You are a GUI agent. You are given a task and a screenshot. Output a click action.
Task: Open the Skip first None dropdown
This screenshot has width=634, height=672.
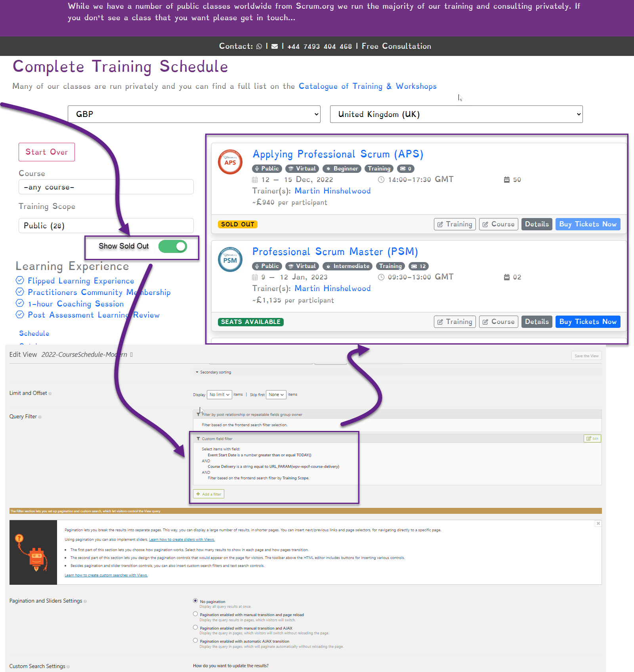pyautogui.click(x=276, y=395)
